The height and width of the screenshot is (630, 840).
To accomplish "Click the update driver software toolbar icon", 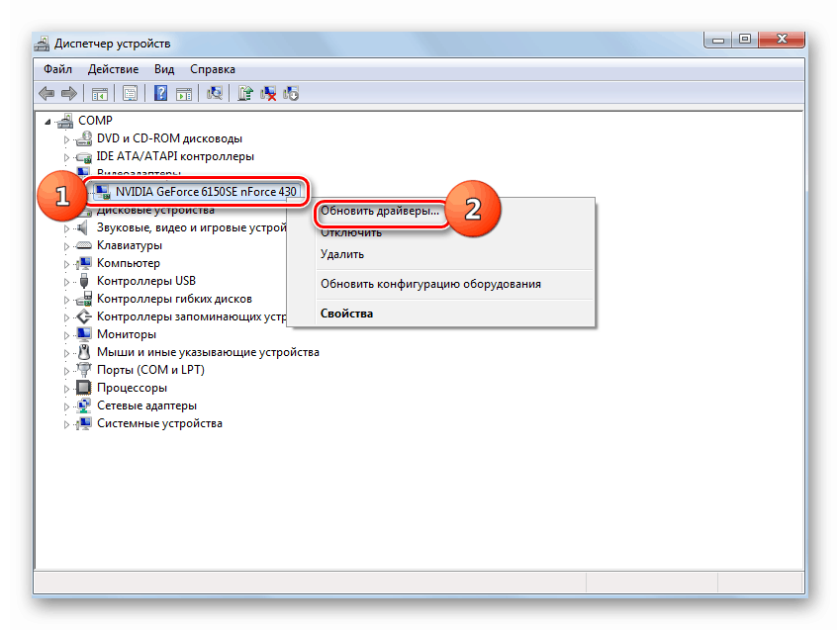I will point(244,93).
